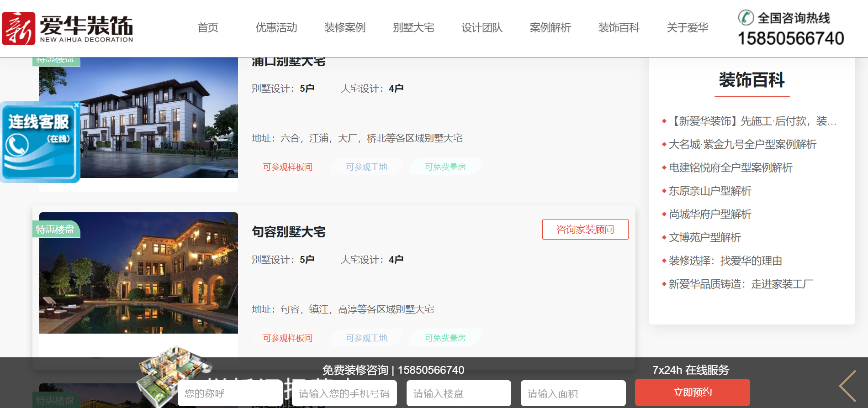Open 设计团队 navigation item
The height and width of the screenshot is (408, 868).
point(482,28)
